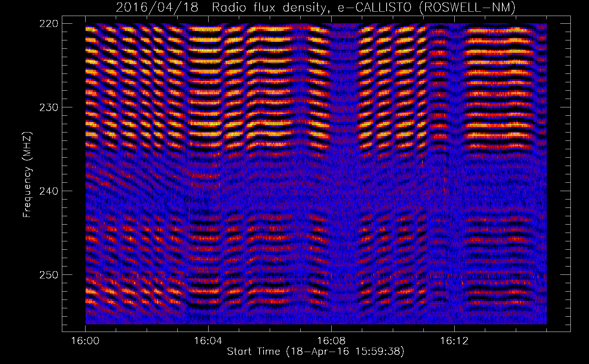Click the 'Start Time (18-Apr-16 15:59:38)' label

[x=316, y=352]
